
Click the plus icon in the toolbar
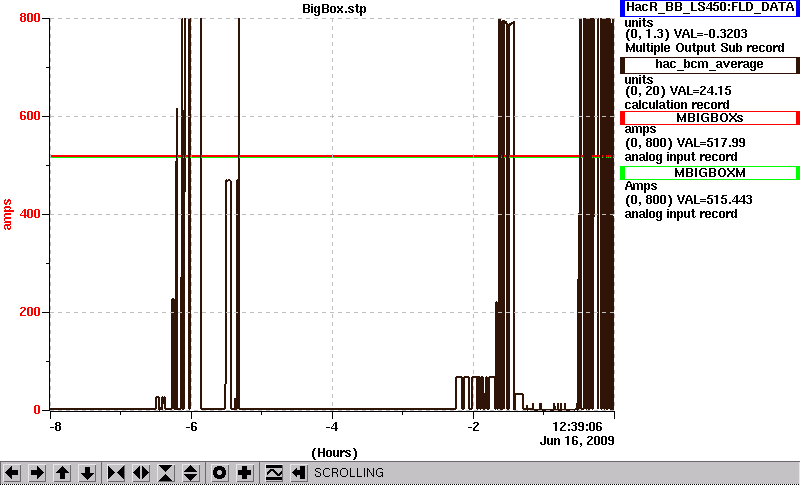(x=244, y=473)
